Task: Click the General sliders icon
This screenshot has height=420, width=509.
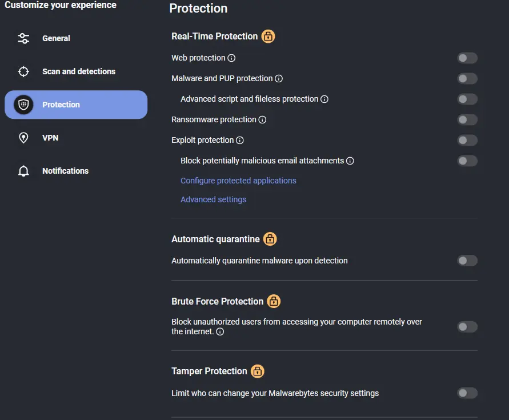Action: click(x=23, y=38)
